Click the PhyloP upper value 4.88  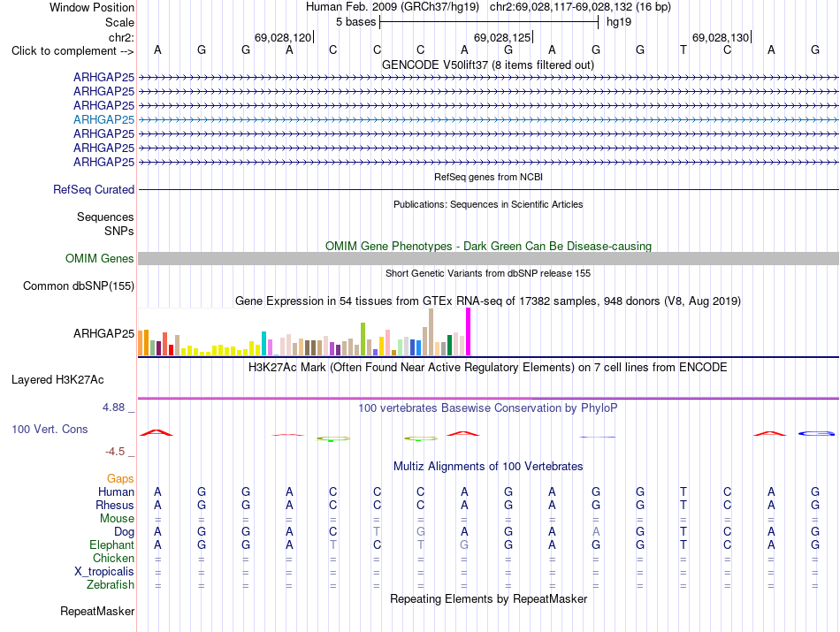pos(113,407)
